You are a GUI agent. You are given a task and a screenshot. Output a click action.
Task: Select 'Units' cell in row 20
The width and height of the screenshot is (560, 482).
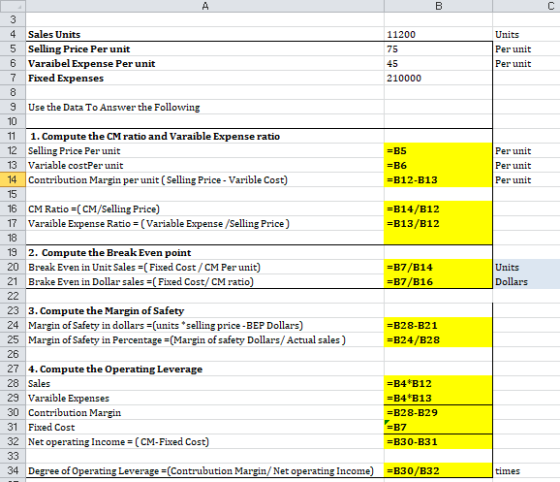point(526,267)
